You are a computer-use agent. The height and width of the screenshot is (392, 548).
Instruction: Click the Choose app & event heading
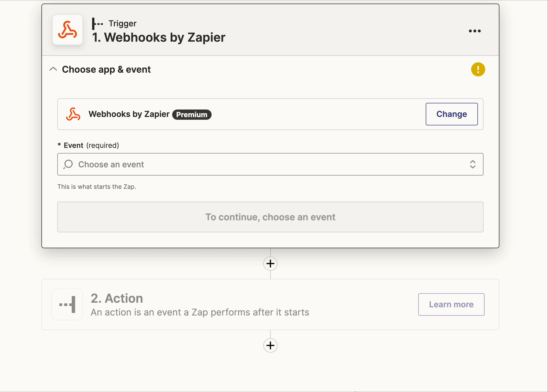pyautogui.click(x=106, y=69)
